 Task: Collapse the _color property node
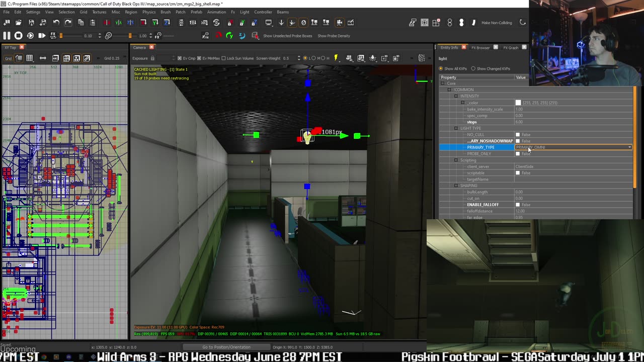point(462,103)
